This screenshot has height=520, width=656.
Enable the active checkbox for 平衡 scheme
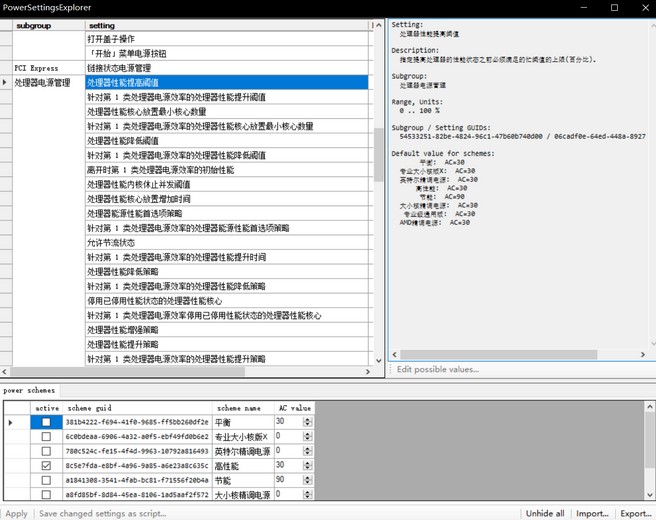46,422
